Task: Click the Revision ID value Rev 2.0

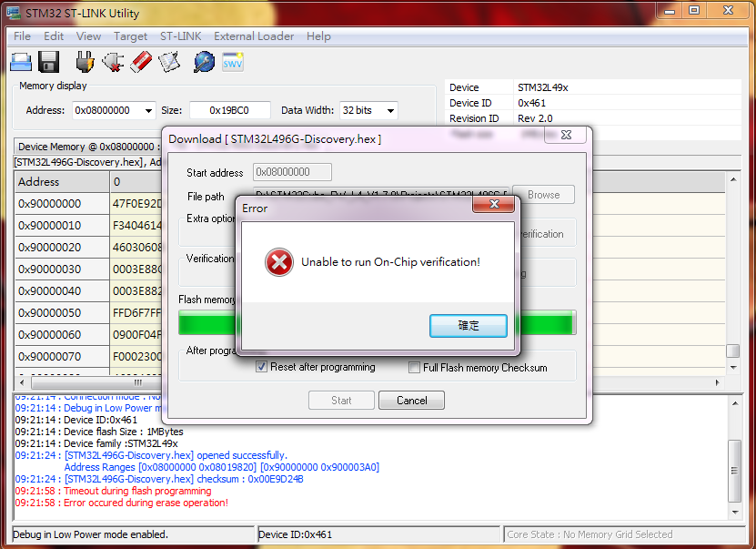Action: point(535,118)
